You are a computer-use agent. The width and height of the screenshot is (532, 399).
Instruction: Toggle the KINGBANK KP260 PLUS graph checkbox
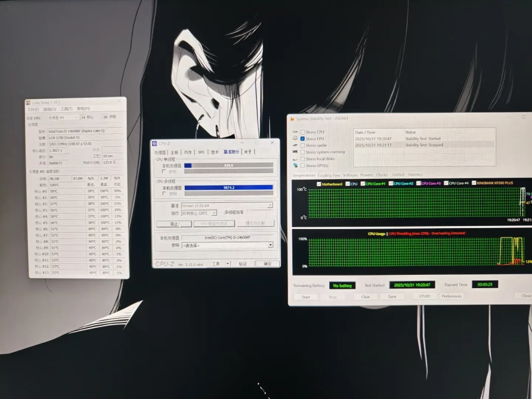[x=474, y=183]
